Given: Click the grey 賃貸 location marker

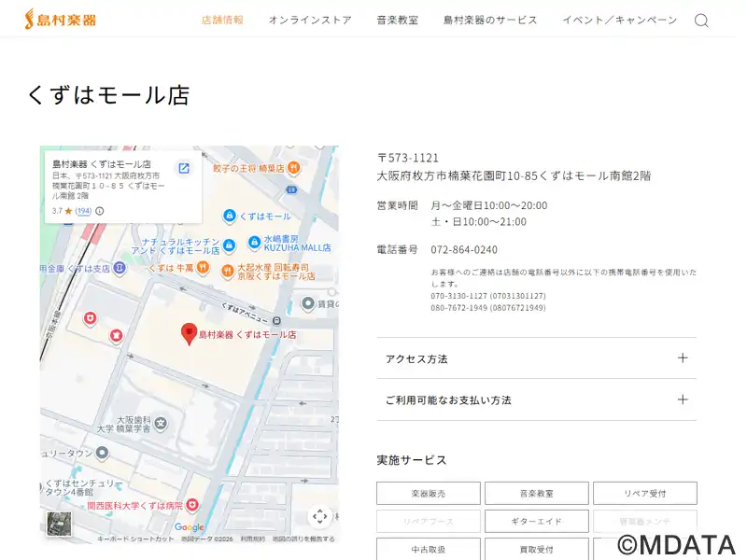Looking at the screenshot, I should click(x=308, y=302).
